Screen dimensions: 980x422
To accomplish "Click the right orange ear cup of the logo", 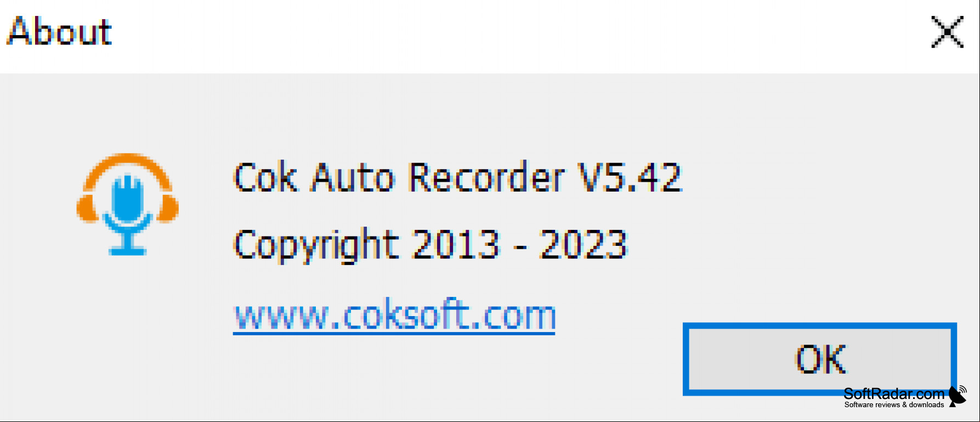I will pos(168,208).
